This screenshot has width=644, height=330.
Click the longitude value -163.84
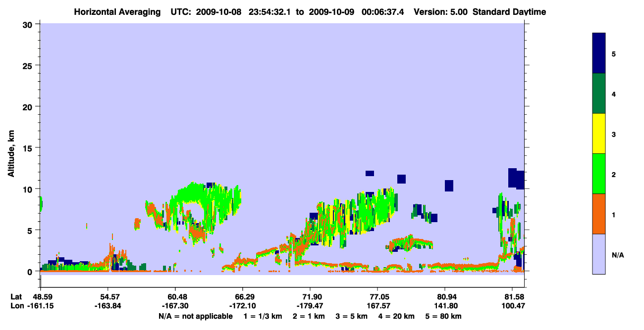108,306
